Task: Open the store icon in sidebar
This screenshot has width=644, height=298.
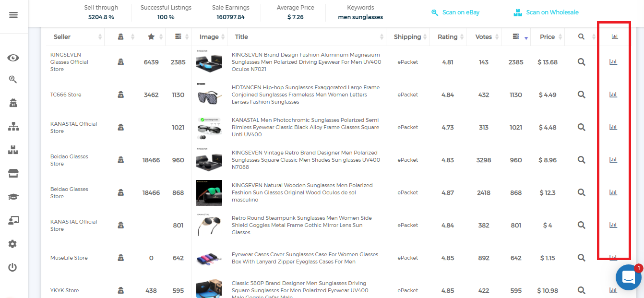Action: (13, 174)
